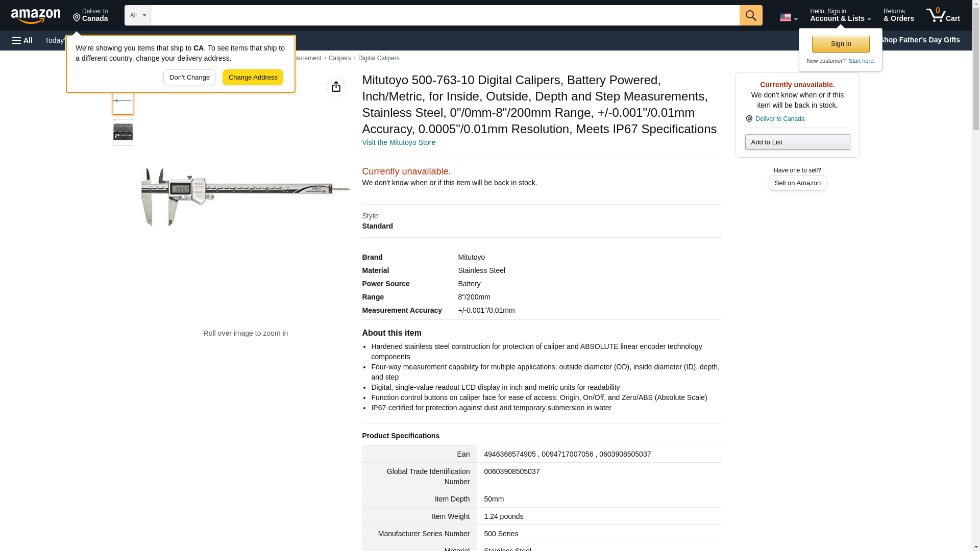
Task: Click the product share icon
Action: point(336,87)
